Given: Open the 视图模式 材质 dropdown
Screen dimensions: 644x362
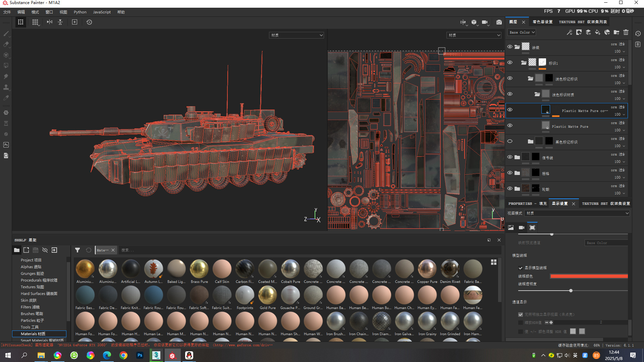Looking at the screenshot, I should (577, 213).
